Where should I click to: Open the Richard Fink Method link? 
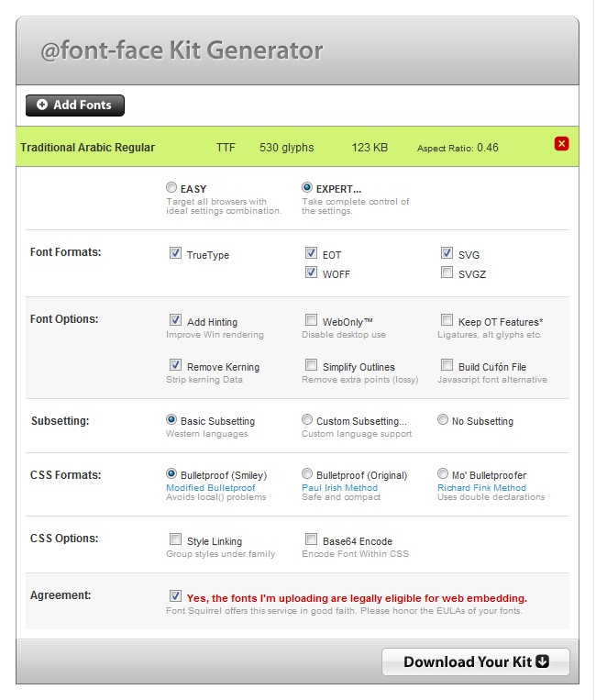pos(481,488)
